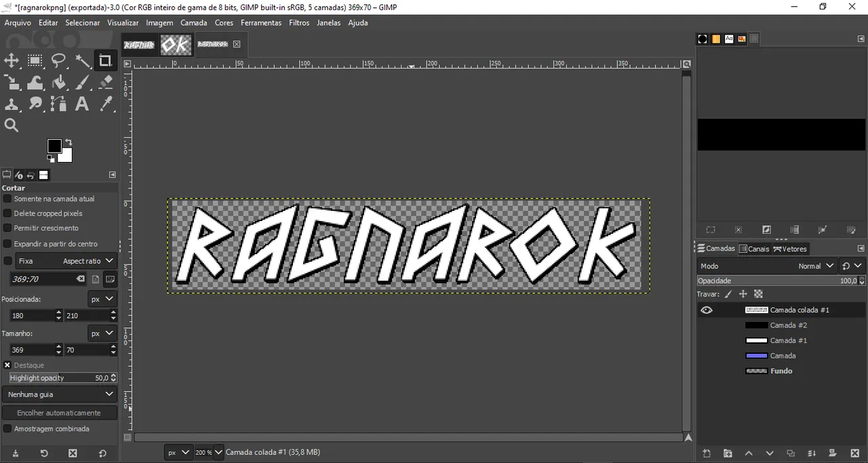Select the Move tool
This screenshot has width=868, height=463.
(x=12, y=61)
